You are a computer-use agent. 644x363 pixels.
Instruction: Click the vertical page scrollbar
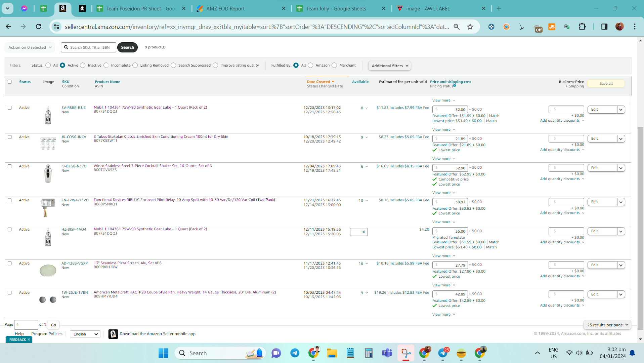(640, 229)
